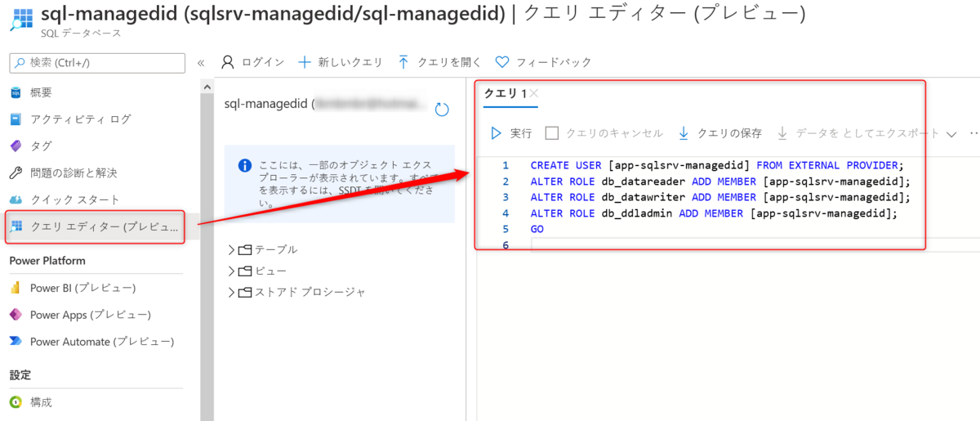This screenshot has height=421, width=980.
Task: Close the クエリ 1 tab
Action: (x=533, y=93)
